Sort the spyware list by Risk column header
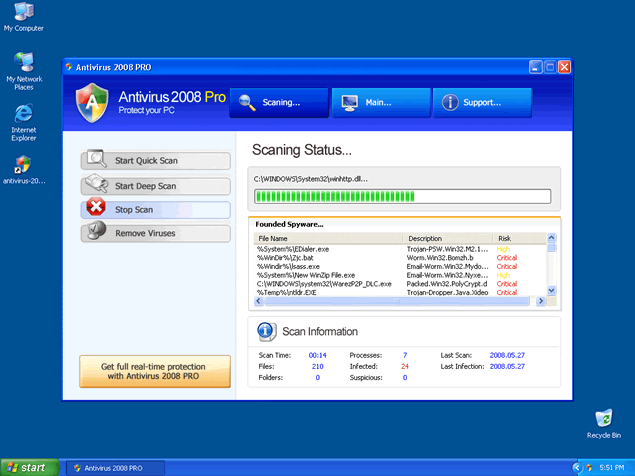Screen dimensions: 635x476 (x=515, y=239)
